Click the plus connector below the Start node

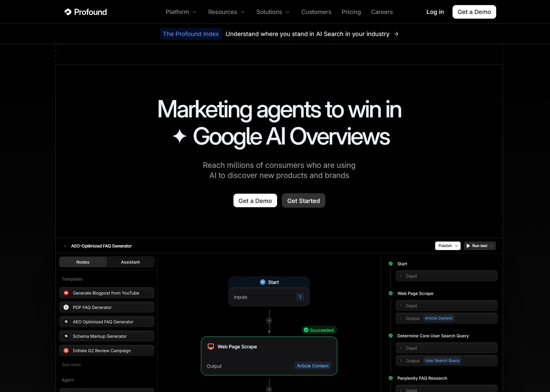[x=269, y=320]
